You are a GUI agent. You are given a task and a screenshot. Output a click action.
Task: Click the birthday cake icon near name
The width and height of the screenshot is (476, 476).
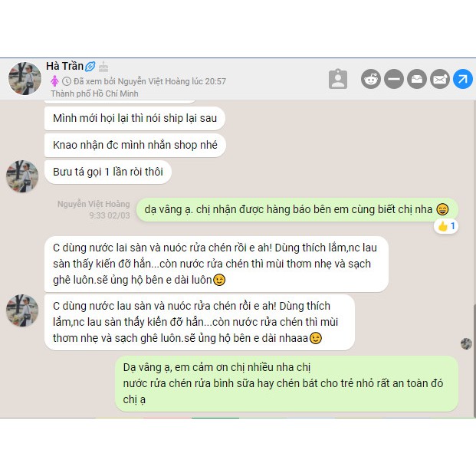103,66
